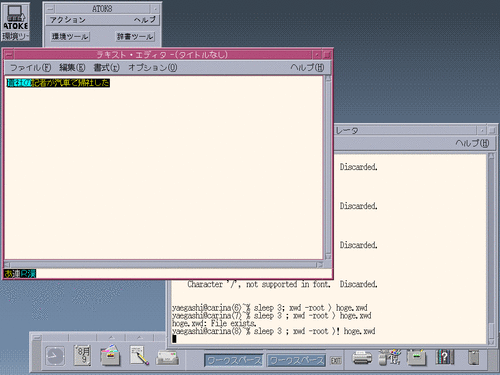Click the テキスト・エディタ title bar
Screen dimensions: 500x375
pos(163,54)
